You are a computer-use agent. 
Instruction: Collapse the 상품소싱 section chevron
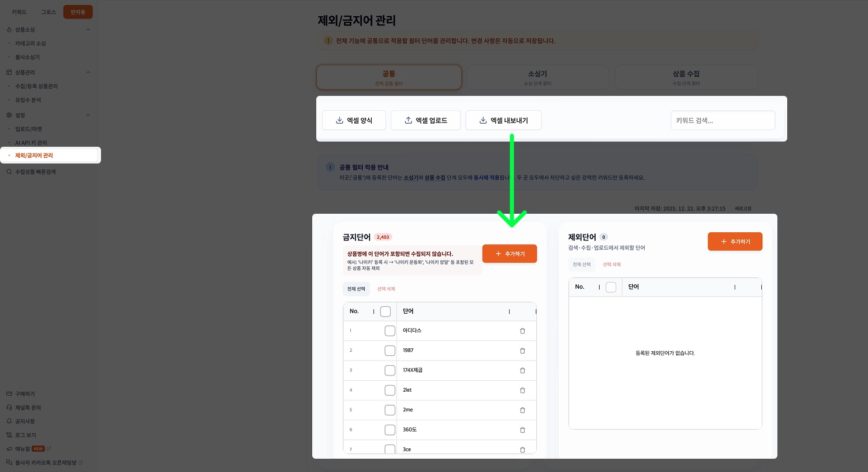click(x=88, y=29)
